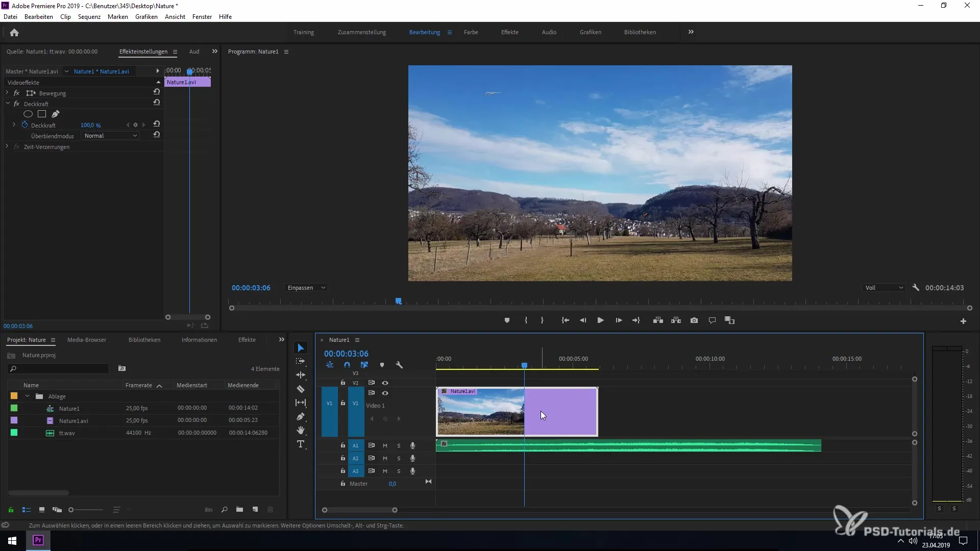Viewport: 980px width, 551px height.
Task: Toggle V2 track output eye
Action: click(x=385, y=383)
